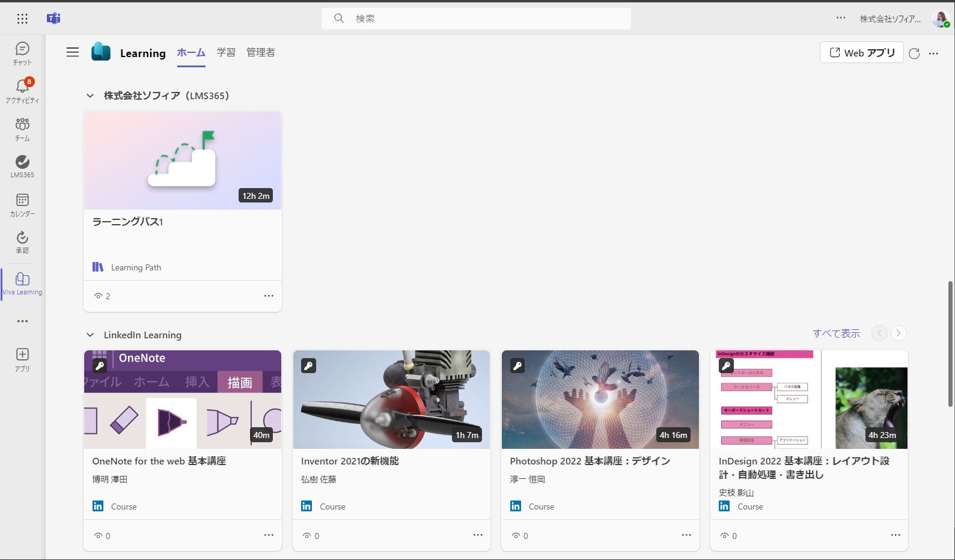Click the Viva Learning logo
This screenshot has width=955, height=560.
(101, 52)
